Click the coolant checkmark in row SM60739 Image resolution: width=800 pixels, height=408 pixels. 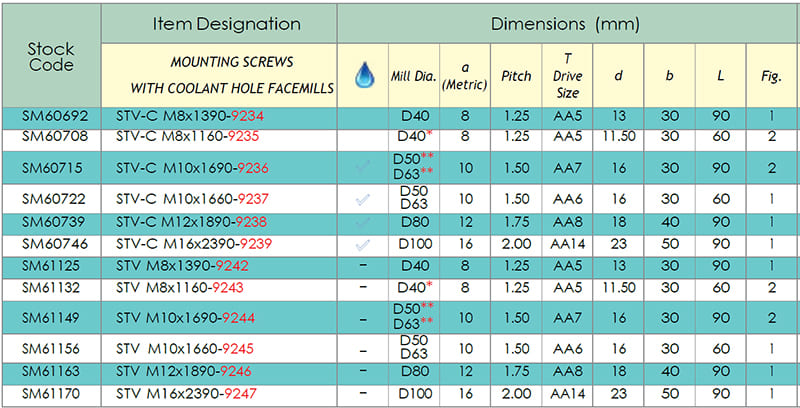(x=362, y=223)
